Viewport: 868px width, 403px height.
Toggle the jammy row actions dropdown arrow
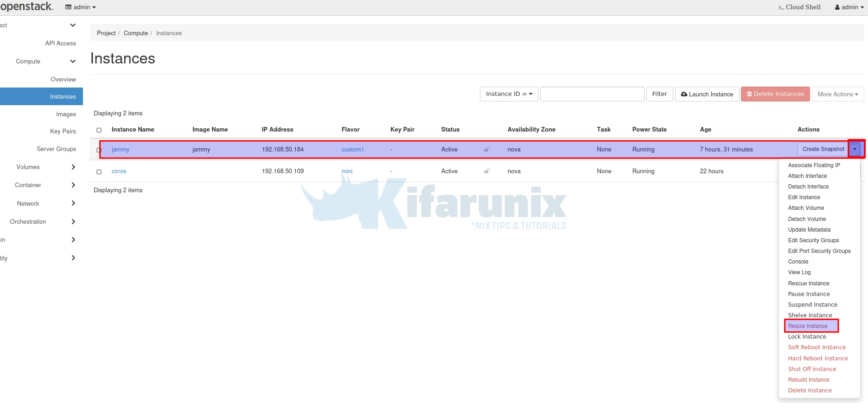(x=855, y=149)
